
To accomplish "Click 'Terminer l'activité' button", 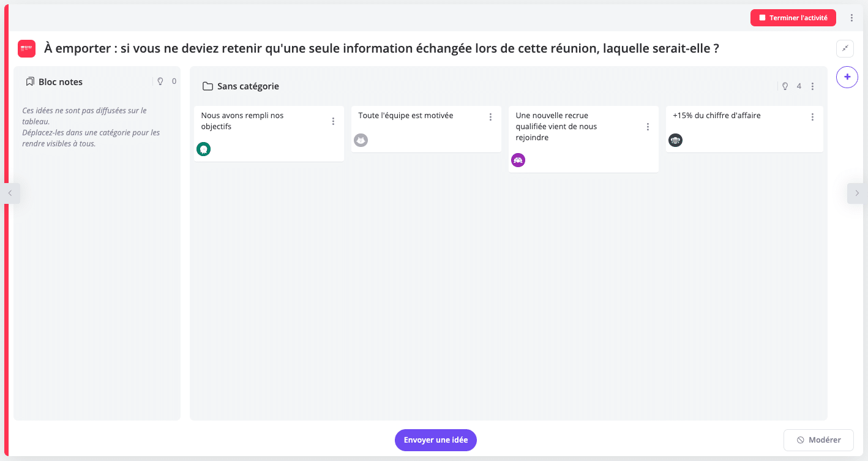I will (793, 18).
